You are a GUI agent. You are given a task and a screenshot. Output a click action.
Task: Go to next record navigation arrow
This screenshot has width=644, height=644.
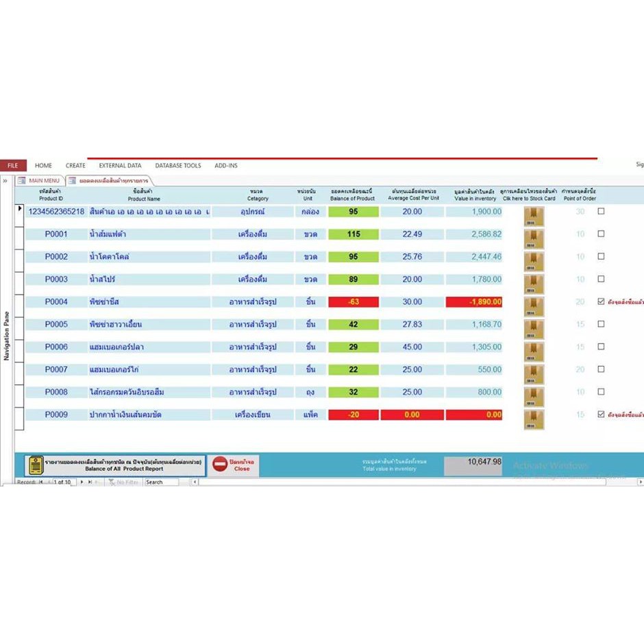pos(82,482)
